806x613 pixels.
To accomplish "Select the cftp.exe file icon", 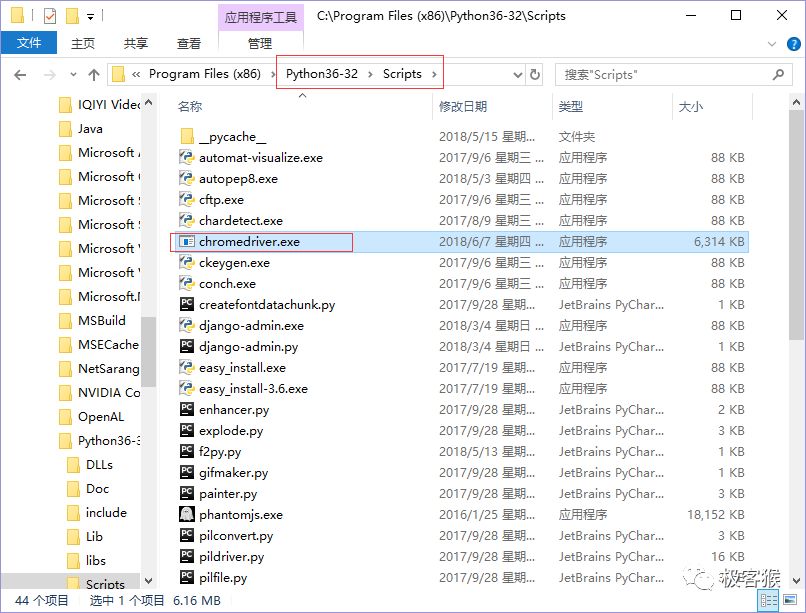I will tap(186, 199).
